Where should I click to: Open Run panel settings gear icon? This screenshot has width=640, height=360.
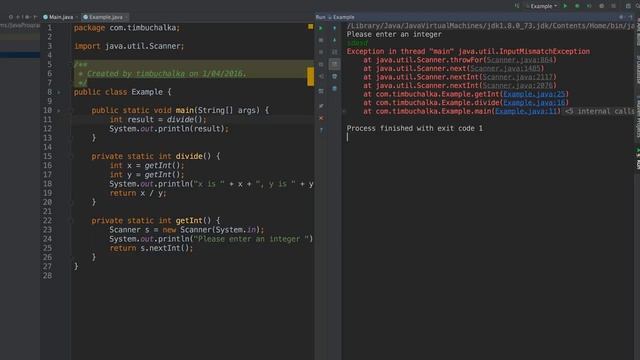(x=621, y=17)
